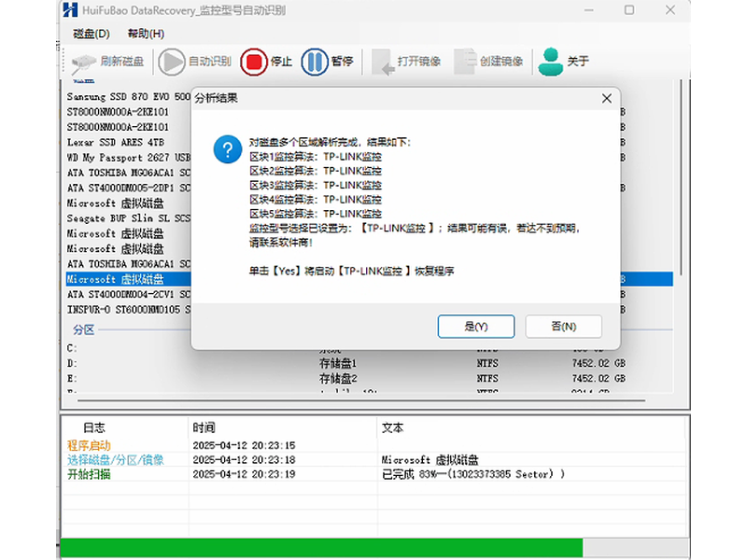747x560 pixels.
Task: Minimize the HuiFuBao window
Action: pyautogui.click(x=589, y=10)
